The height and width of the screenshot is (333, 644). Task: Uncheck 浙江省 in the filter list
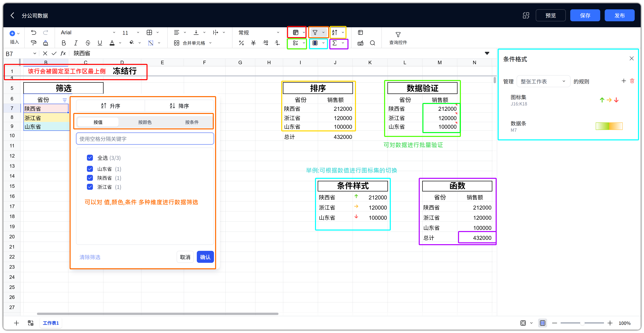coord(90,187)
